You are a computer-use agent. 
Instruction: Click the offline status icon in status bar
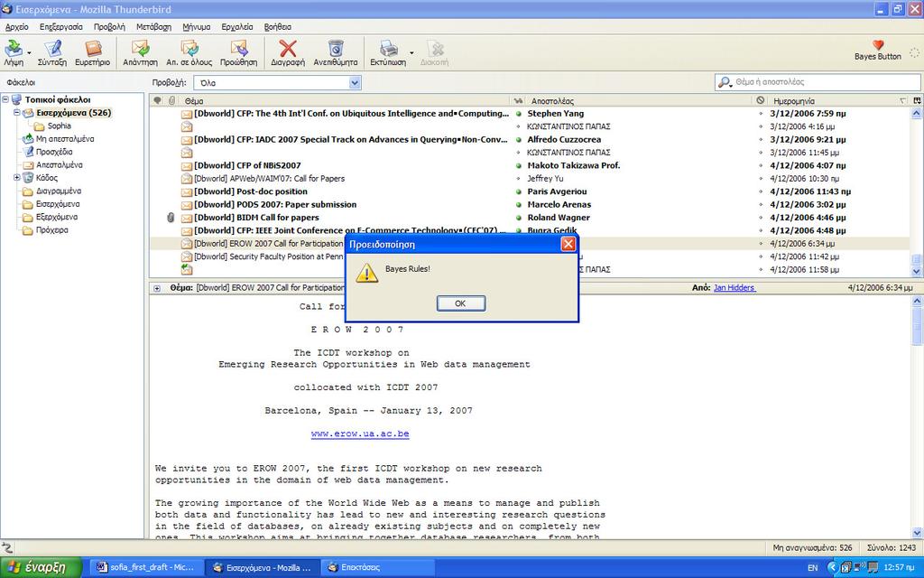click(7, 547)
